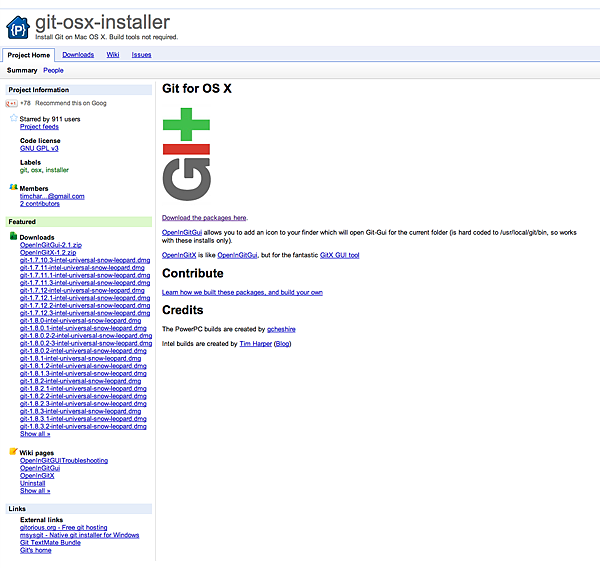Download git-1.8.2.3-intel-universal-snow-leopard.dmg
The width and height of the screenshot is (600, 568).
tap(83, 404)
